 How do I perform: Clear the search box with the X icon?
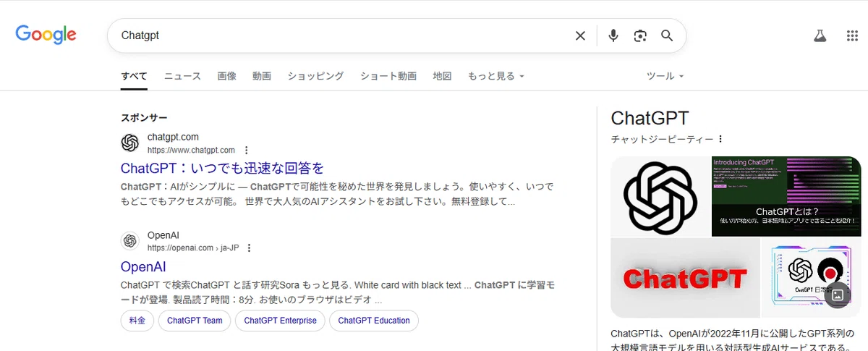[580, 35]
